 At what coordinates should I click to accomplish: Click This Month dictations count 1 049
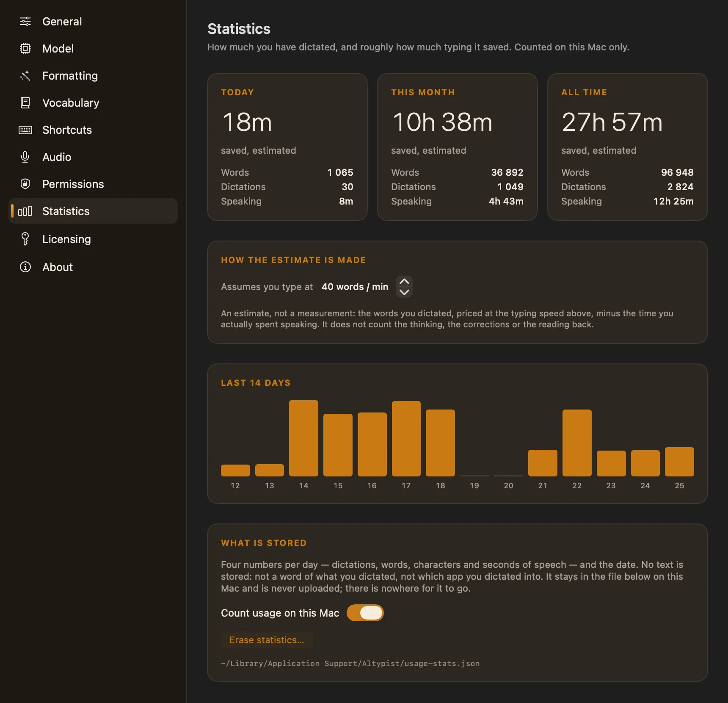coord(510,187)
